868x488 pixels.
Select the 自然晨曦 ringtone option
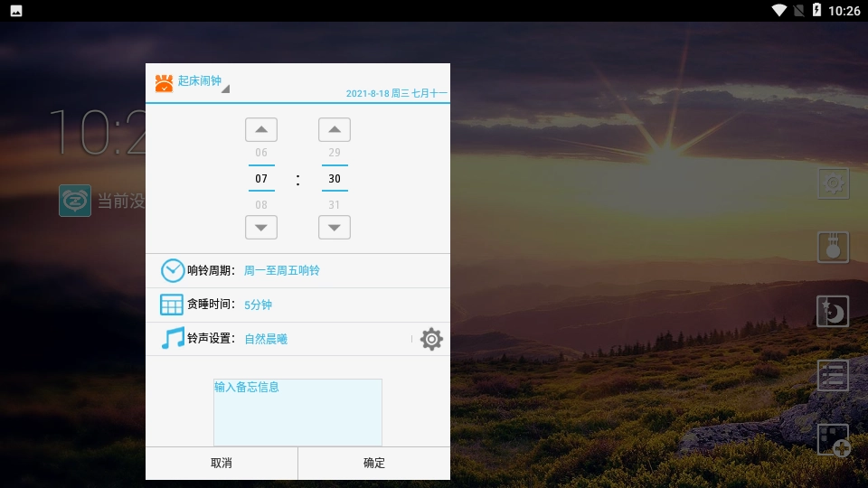[x=266, y=339]
